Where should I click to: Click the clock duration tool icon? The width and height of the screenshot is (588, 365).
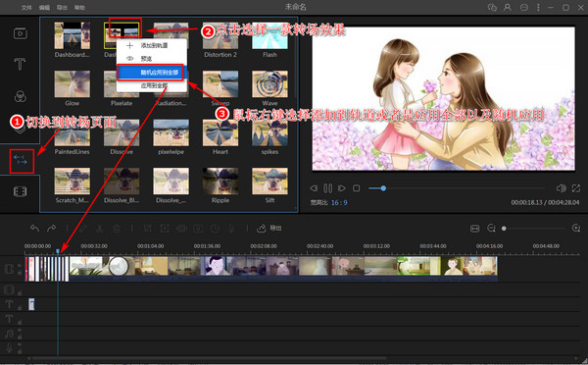pos(215,228)
